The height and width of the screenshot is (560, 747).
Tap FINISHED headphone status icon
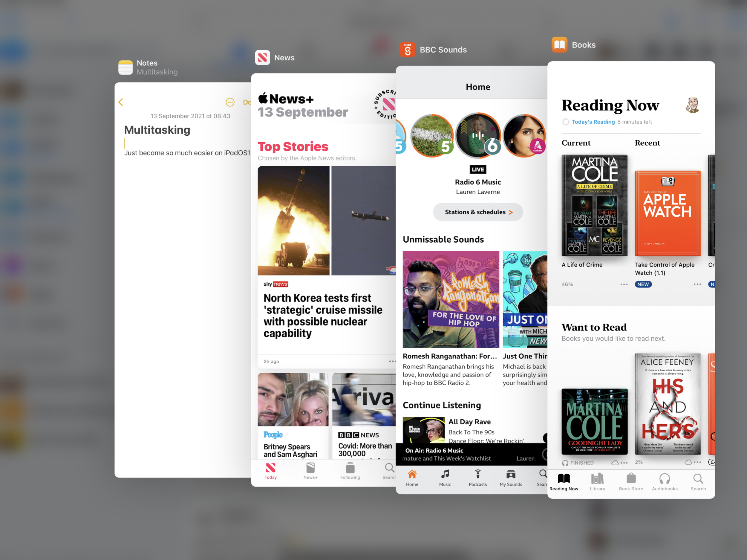coord(565,463)
